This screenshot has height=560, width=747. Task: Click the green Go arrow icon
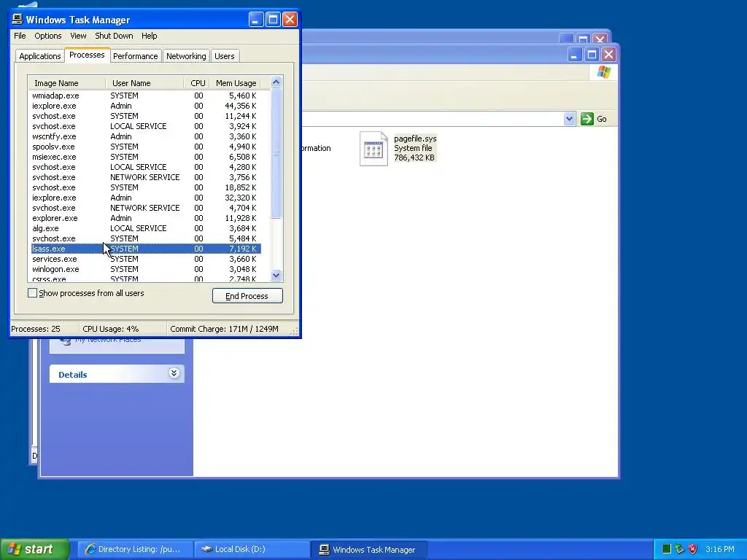point(587,119)
